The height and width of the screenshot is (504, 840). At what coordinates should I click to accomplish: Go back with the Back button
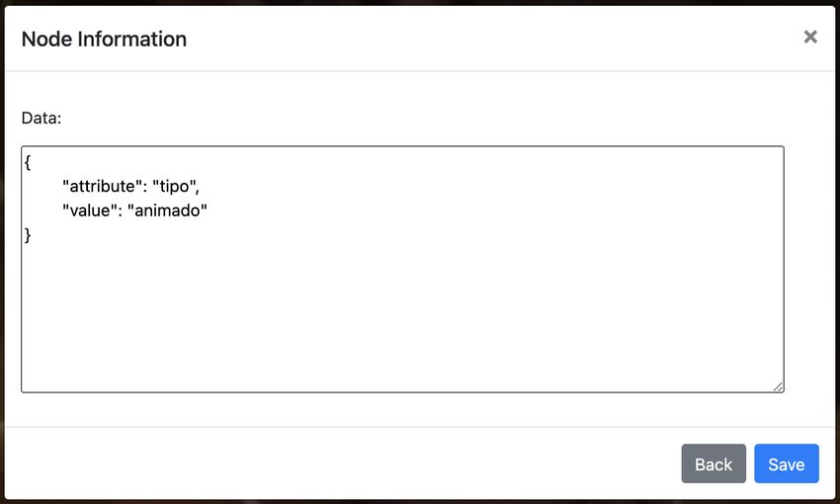click(x=714, y=463)
